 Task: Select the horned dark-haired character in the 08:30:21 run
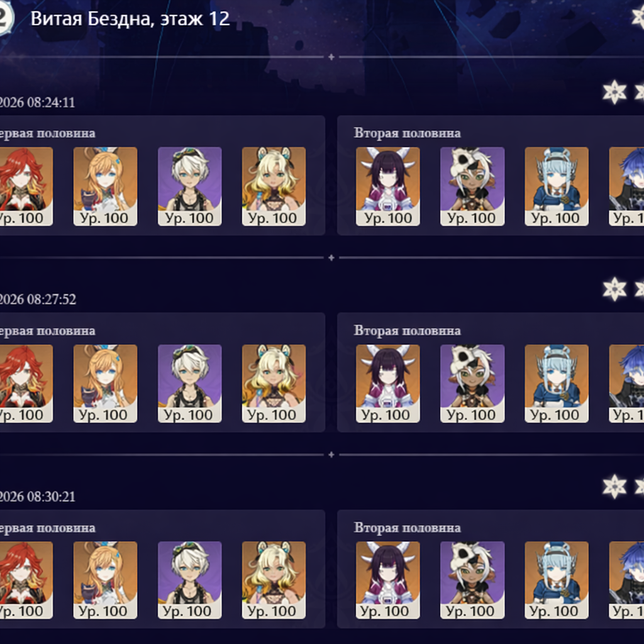pos(387,580)
